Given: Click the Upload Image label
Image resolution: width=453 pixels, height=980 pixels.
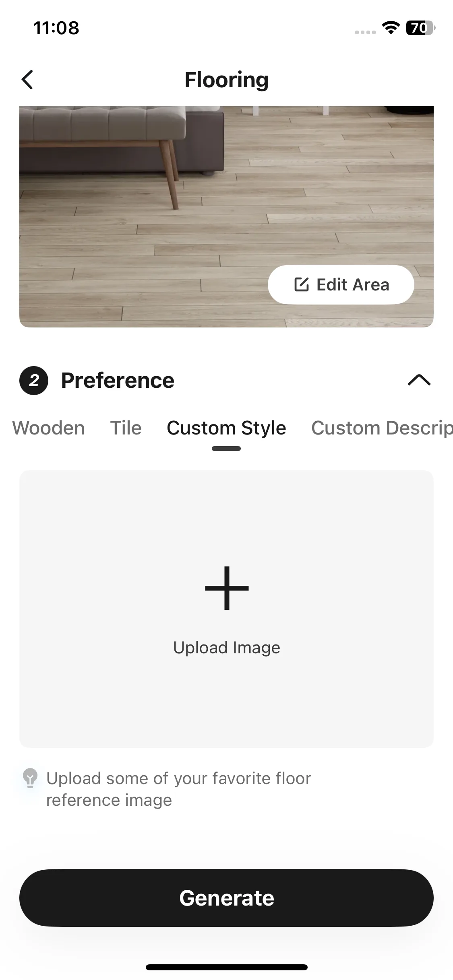Looking at the screenshot, I should (x=227, y=648).
